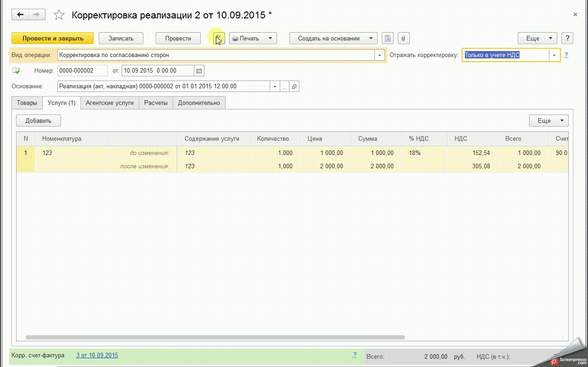Screen dimensions: 588x367
Task: Switch to the Расчеты tab
Action: click(156, 103)
